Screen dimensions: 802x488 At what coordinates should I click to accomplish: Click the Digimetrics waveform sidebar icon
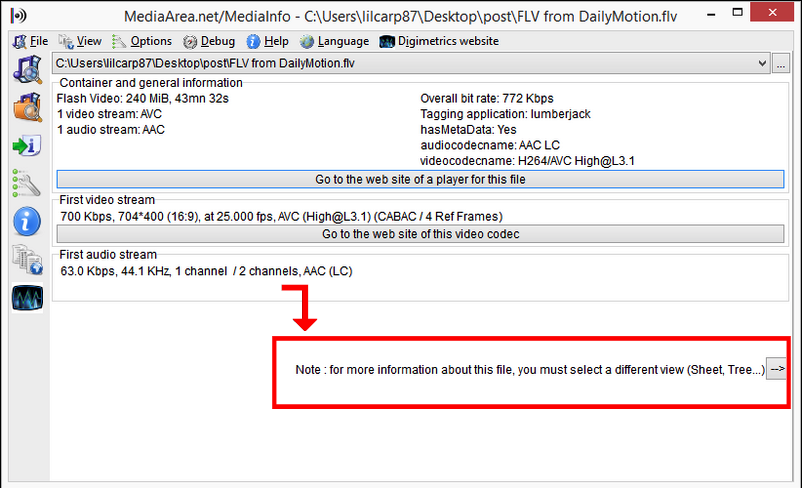tap(27, 298)
